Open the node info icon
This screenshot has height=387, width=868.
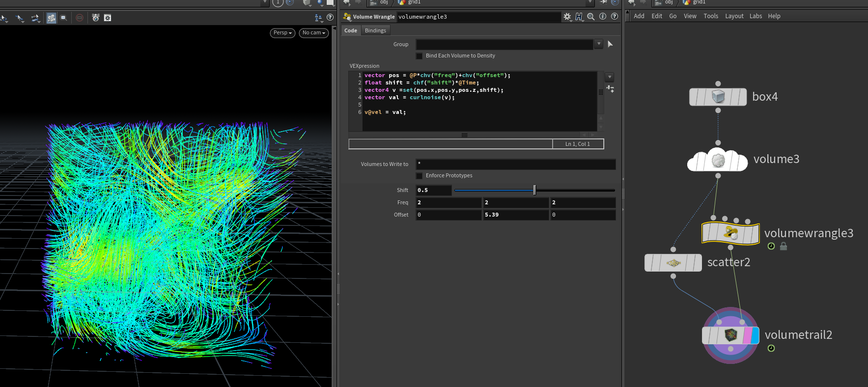pyautogui.click(x=603, y=17)
